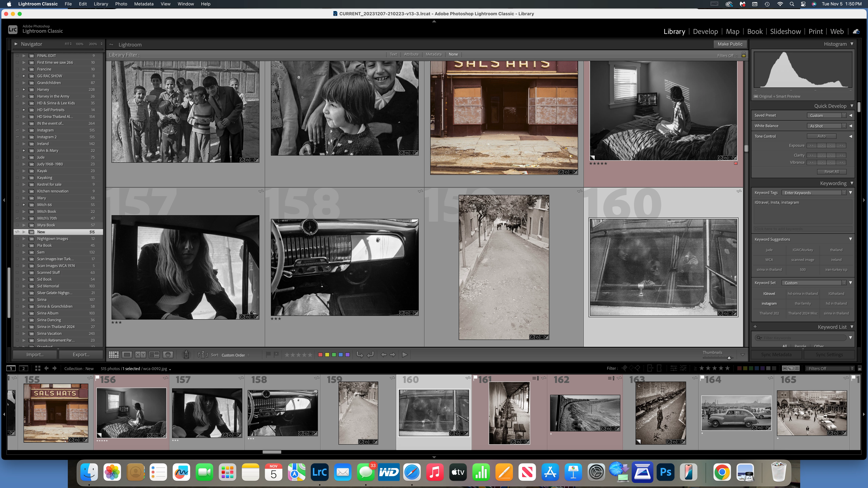868x488 pixels.
Task: Open Survey view icon
Action: coord(154,355)
